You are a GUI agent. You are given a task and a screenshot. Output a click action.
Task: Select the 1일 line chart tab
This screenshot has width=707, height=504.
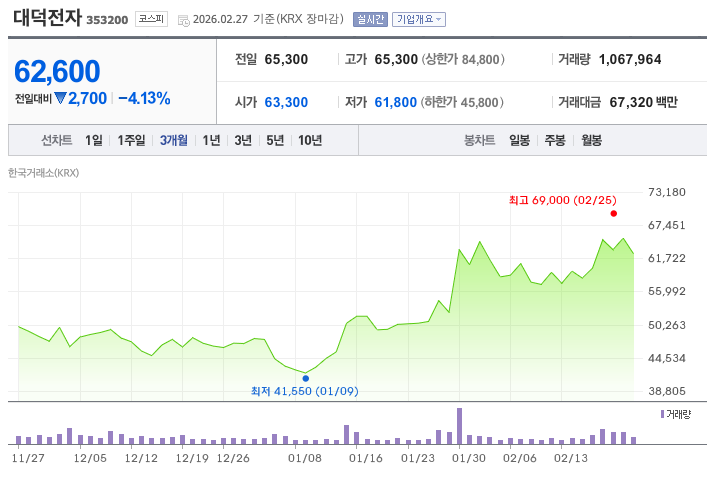[94, 140]
